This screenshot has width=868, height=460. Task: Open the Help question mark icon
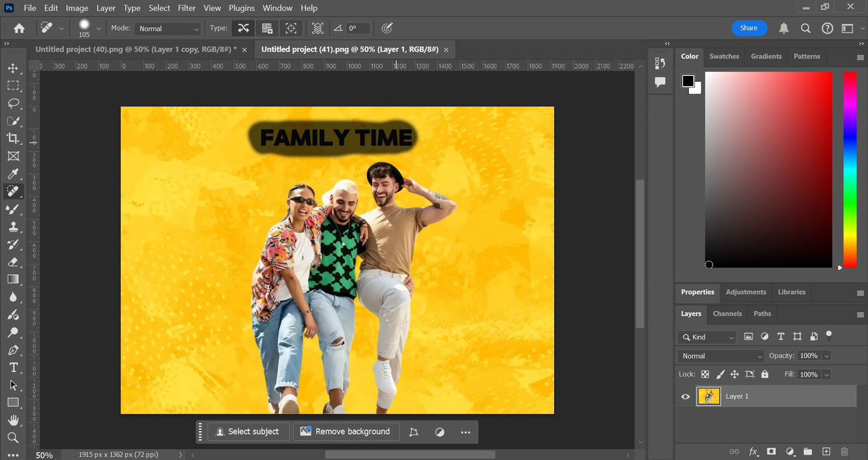point(827,28)
